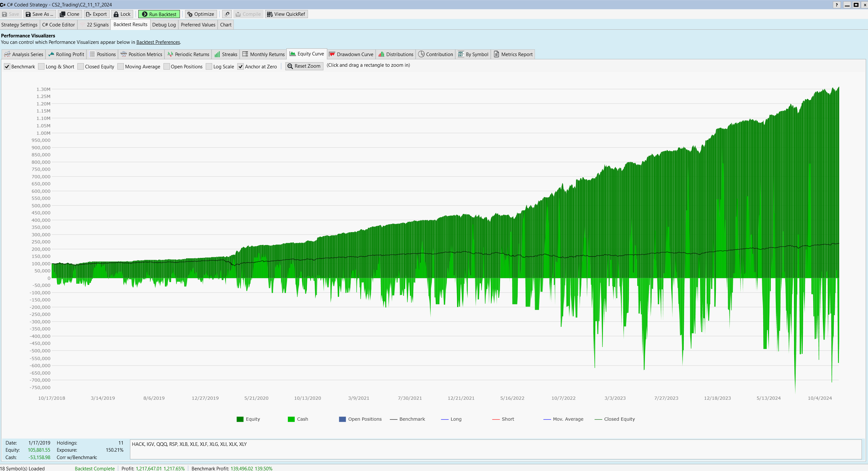Uncheck the Benchmark checkbox

coord(7,67)
